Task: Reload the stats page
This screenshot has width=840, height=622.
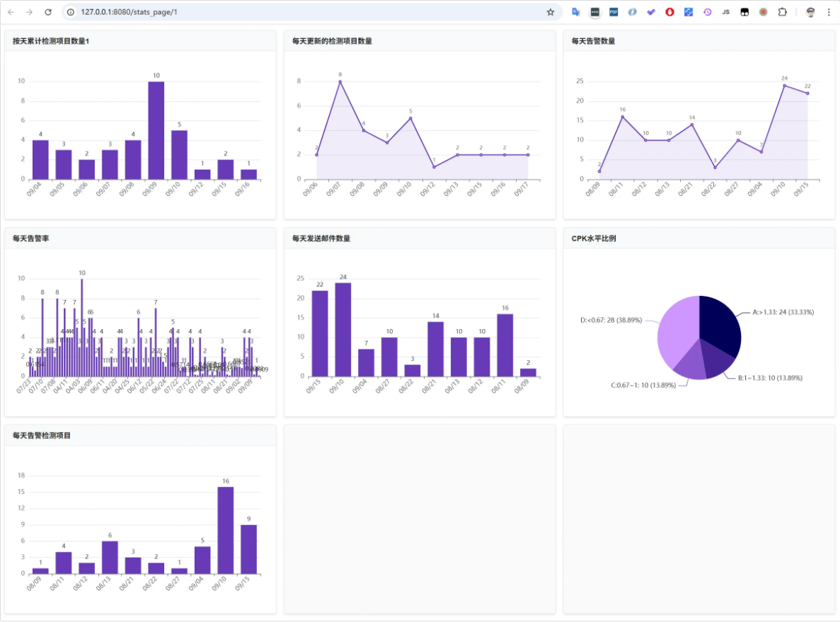Action: [48, 12]
